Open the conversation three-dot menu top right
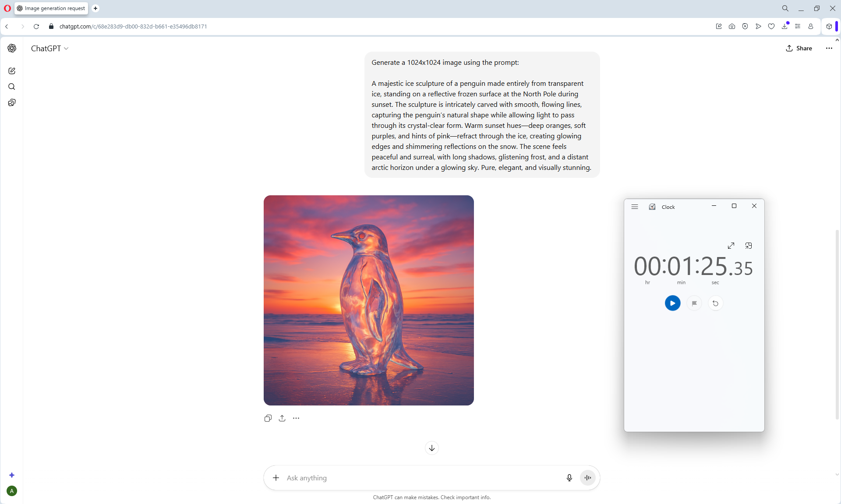The width and height of the screenshot is (841, 504). 829,48
